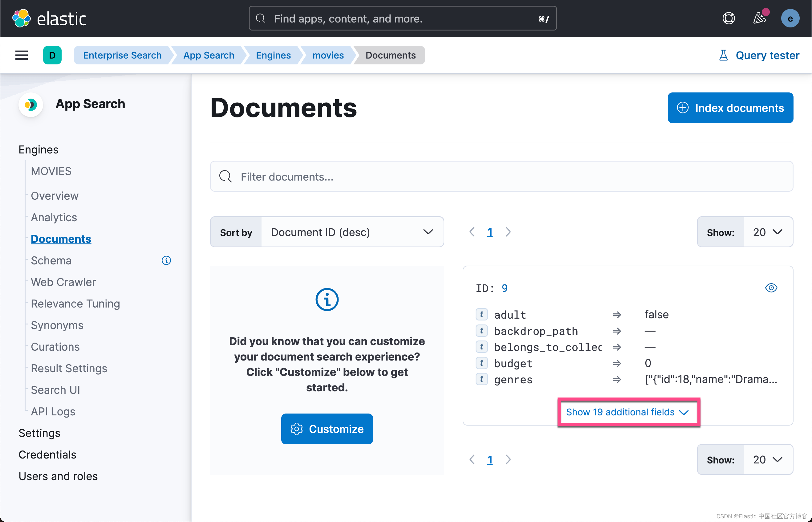Open Credentials in the sidebar
The width and height of the screenshot is (812, 522).
tap(47, 455)
